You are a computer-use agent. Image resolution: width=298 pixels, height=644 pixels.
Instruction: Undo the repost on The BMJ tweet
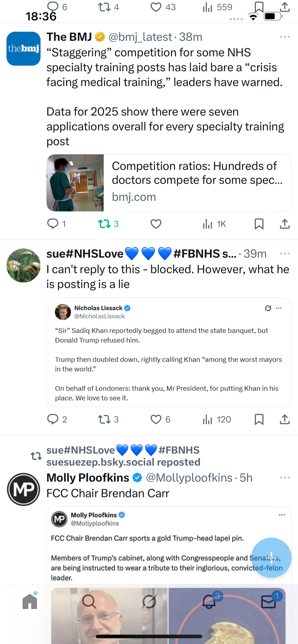[104, 224]
